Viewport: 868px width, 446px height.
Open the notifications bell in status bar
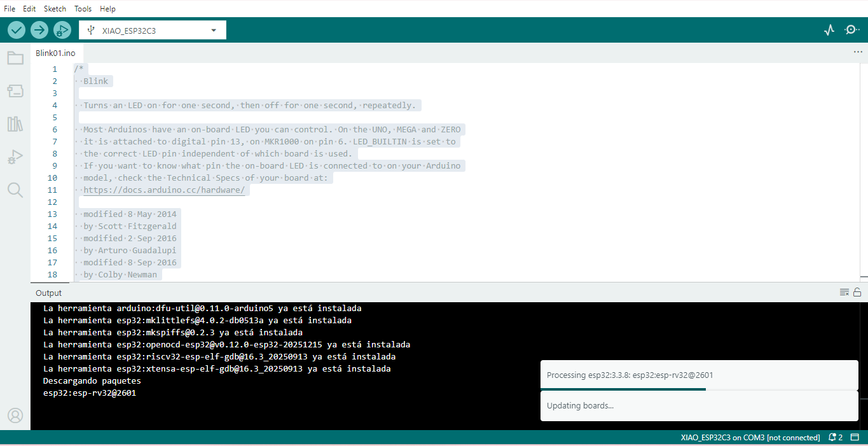pyautogui.click(x=836, y=438)
